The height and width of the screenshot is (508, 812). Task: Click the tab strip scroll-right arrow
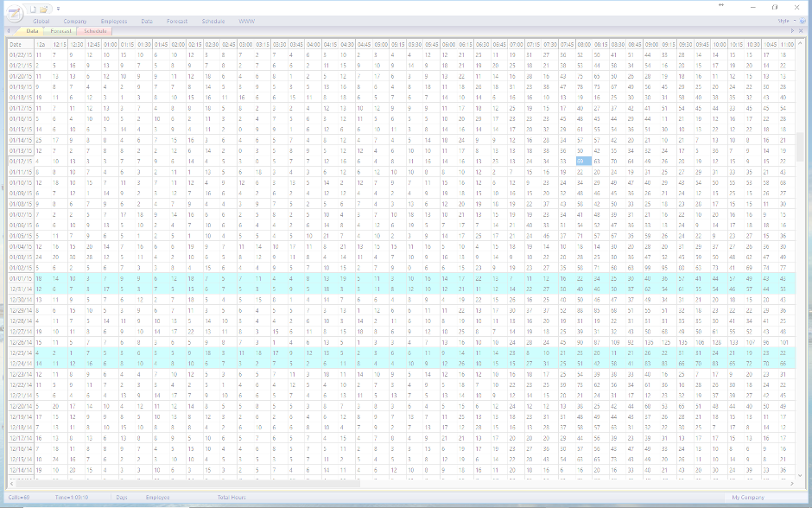(792, 31)
